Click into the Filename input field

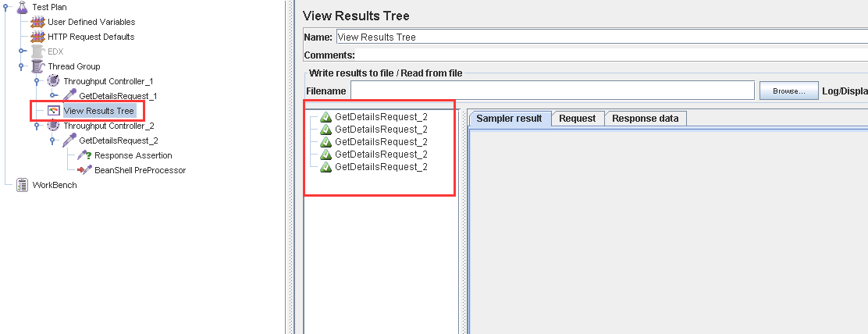click(553, 91)
